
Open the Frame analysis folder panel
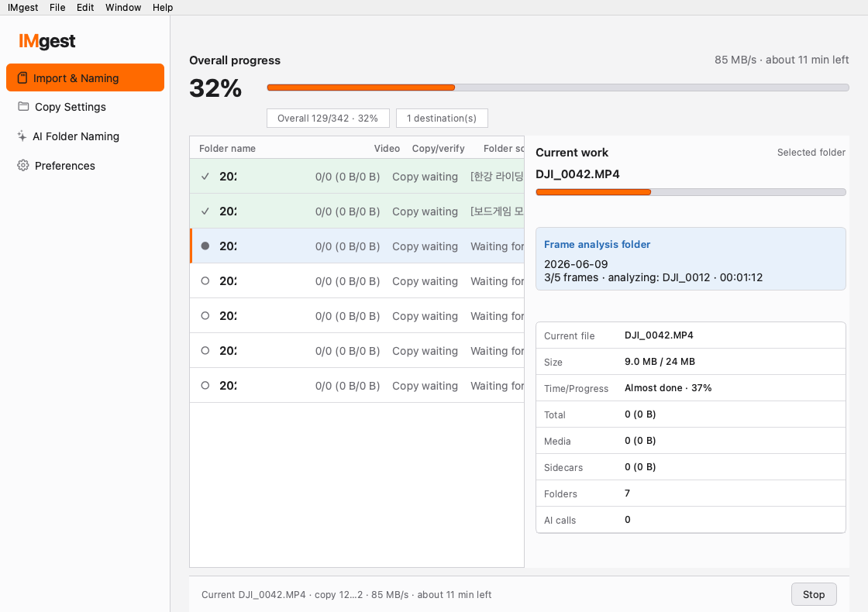tap(691, 259)
